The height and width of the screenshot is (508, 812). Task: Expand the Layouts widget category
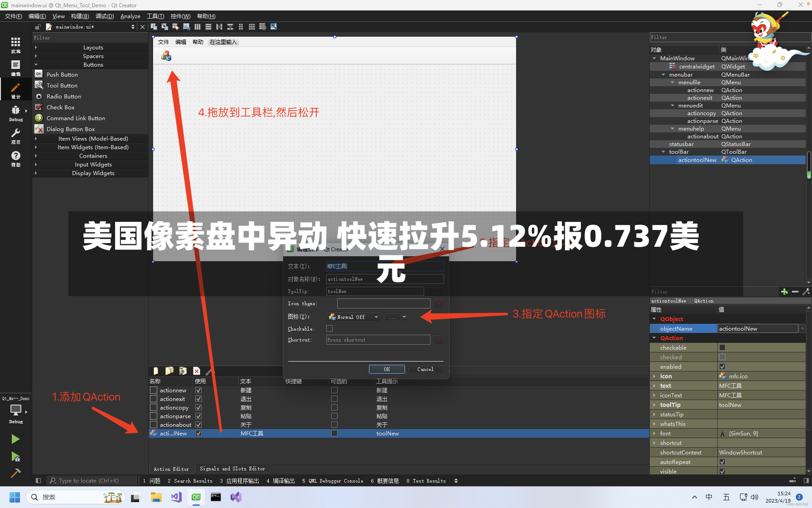pyautogui.click(x=36, y=47)
